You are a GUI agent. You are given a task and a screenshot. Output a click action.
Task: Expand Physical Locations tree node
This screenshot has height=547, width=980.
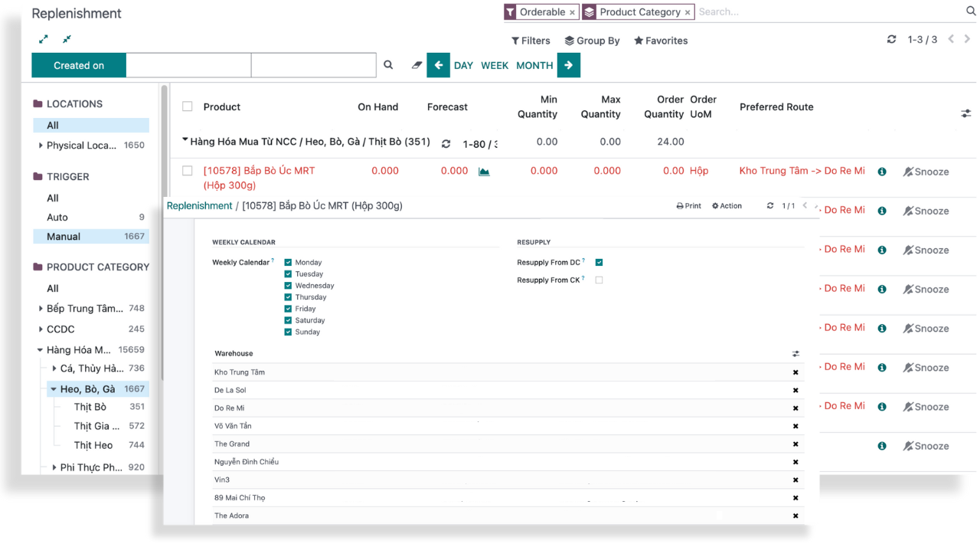tap(41, 146)
